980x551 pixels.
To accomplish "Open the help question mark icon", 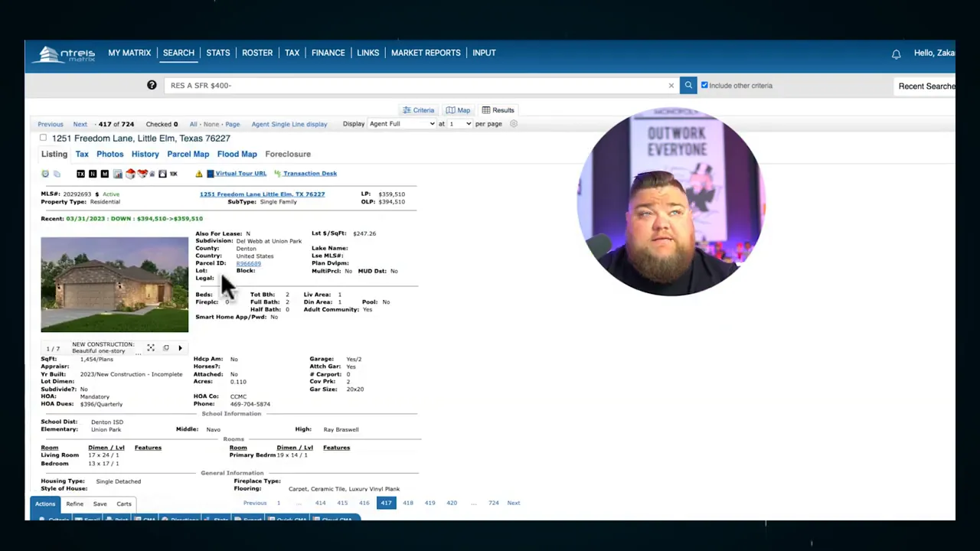I will pos(152,85).
